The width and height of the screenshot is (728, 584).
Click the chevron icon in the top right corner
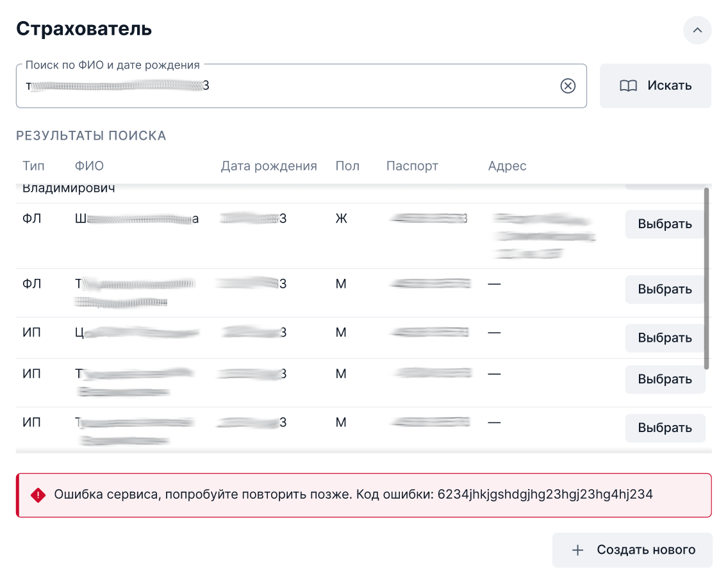(698, 30)
